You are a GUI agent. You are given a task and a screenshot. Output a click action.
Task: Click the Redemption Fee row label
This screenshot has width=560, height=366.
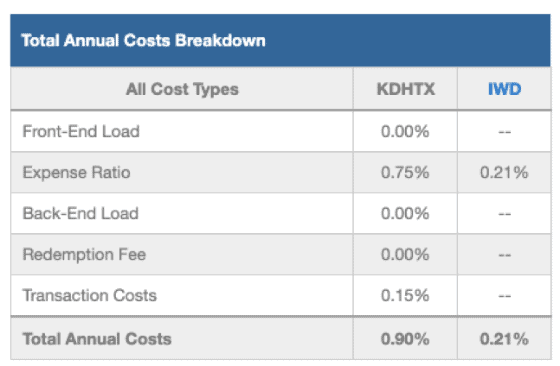pyautogui.click(x=84, y=254)
